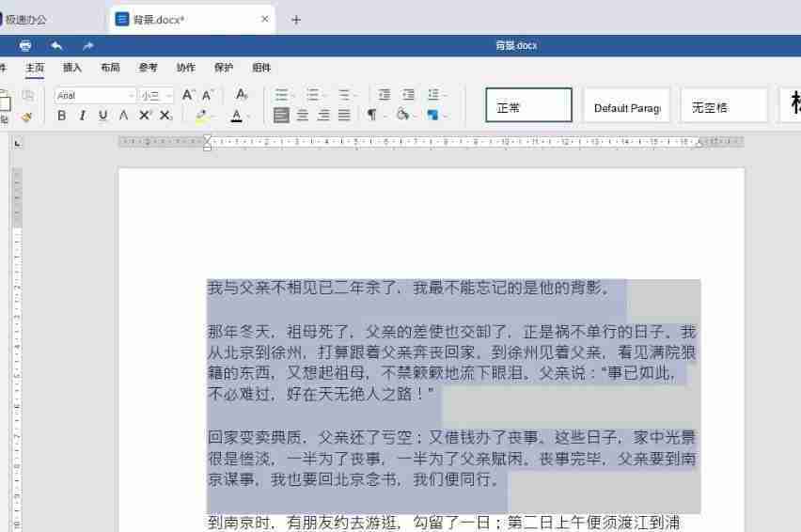Redo the last action

[87, 46]
